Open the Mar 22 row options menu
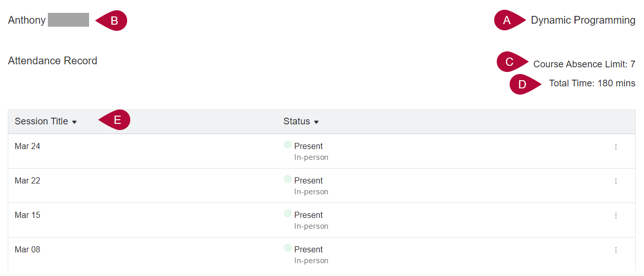Screen dimensions: 644x276 click(616, 181)
